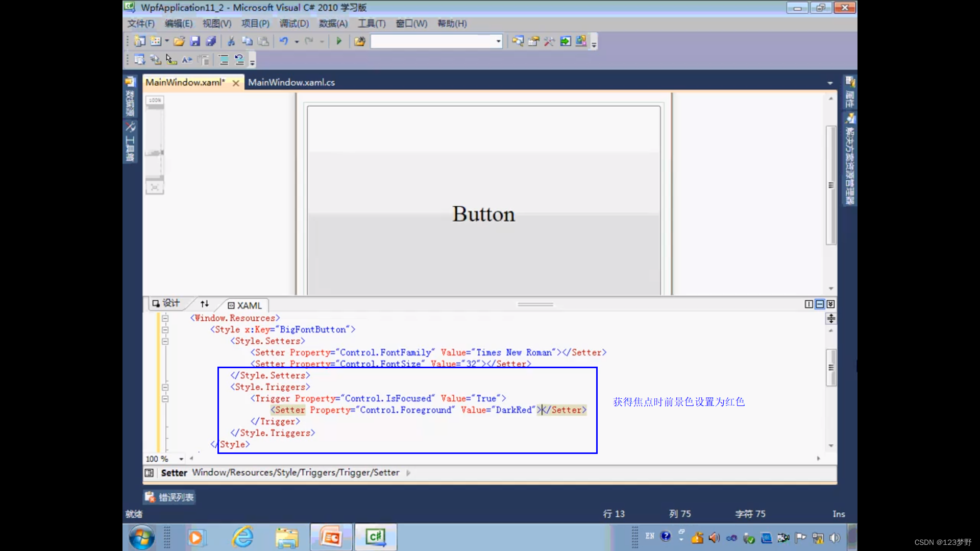Screen dimensions: 980x551
Task: Click the Display Quick Info icon
Action: tap(171, 60)
